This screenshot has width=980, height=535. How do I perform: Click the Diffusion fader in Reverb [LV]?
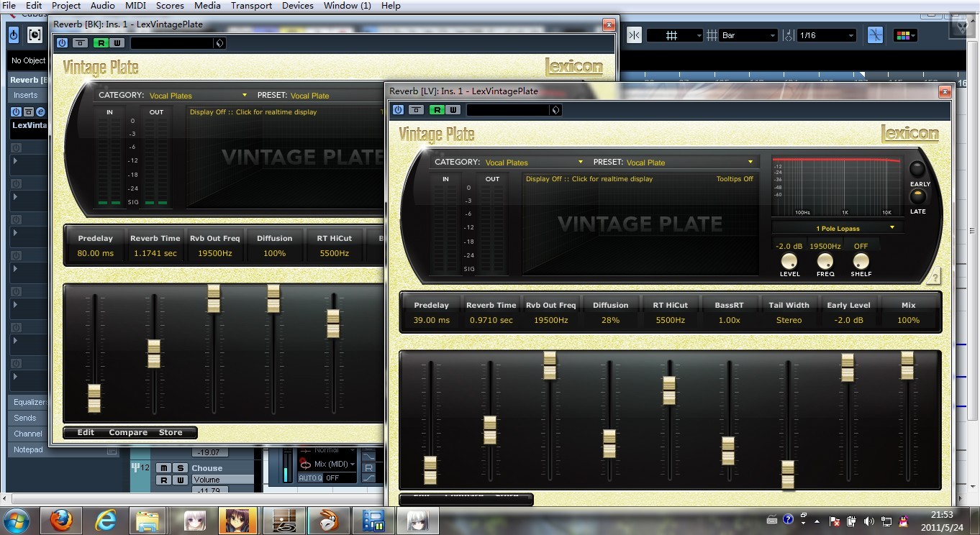click(609, 443)
